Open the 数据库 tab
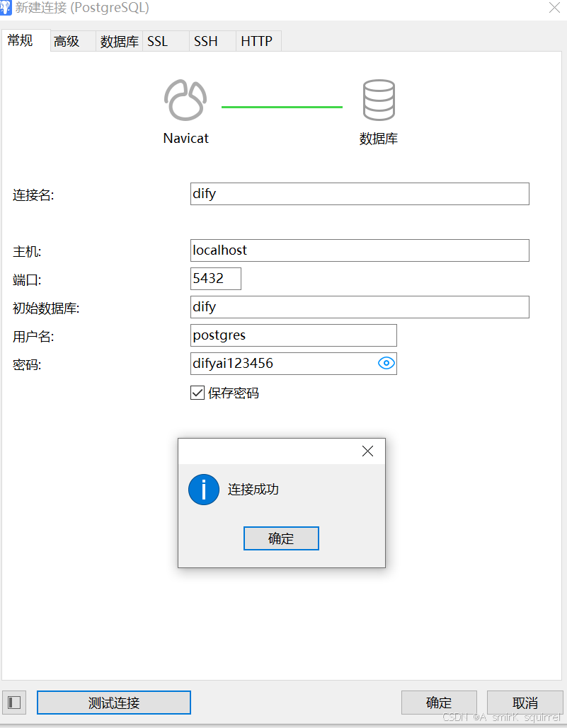This screenshot has width=567, height=728. [x=120, y=41]
